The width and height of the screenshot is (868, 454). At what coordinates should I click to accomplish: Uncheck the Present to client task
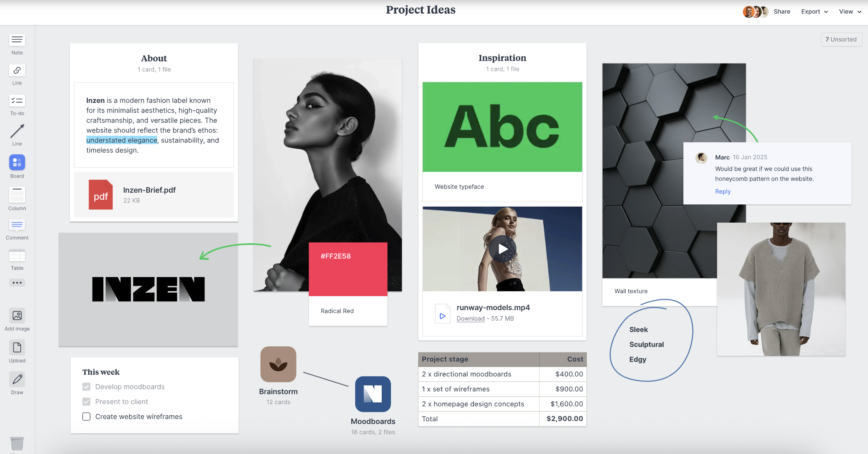(x=86, y=401)
